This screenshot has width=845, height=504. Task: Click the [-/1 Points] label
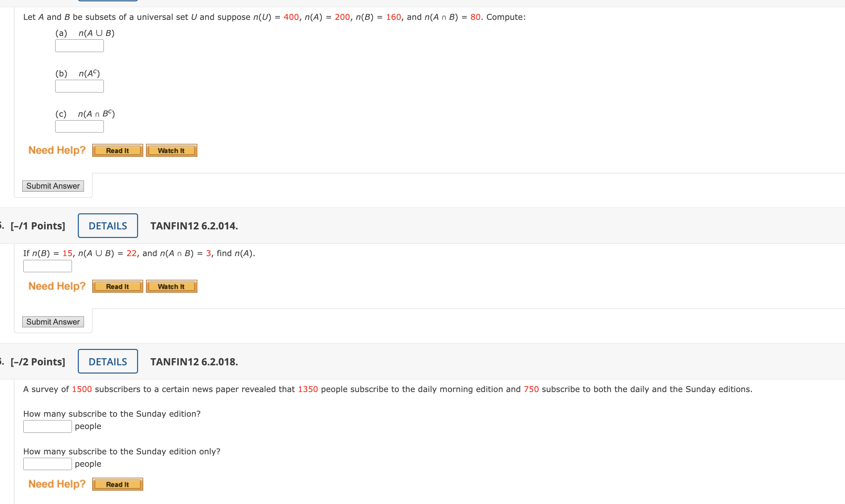38,226
